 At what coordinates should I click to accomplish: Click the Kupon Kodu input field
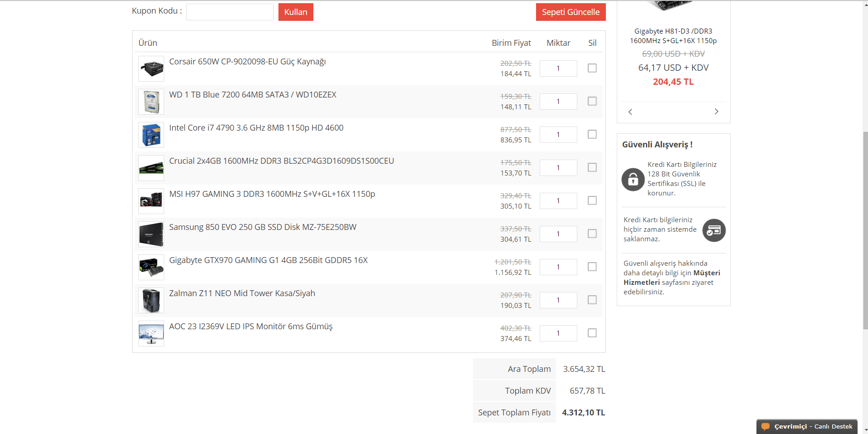click(x=230, y=12)
